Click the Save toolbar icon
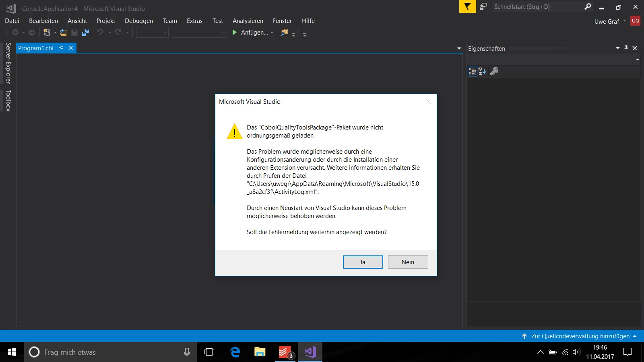644x362 pixels. [x=74, y=33]
